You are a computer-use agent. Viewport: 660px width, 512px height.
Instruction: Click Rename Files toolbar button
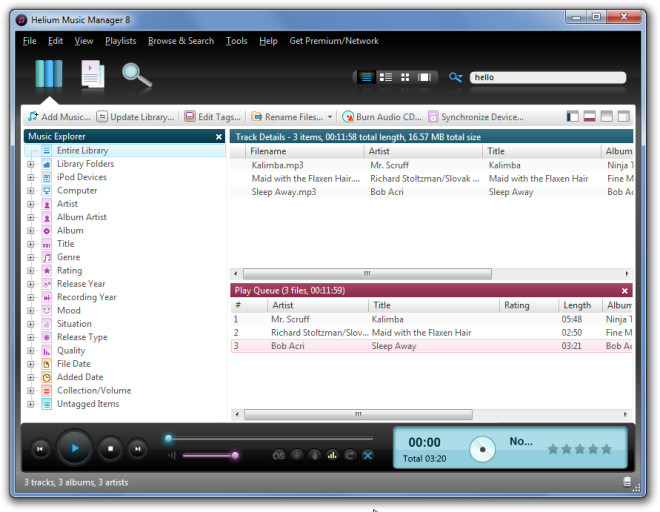point(287,117)
